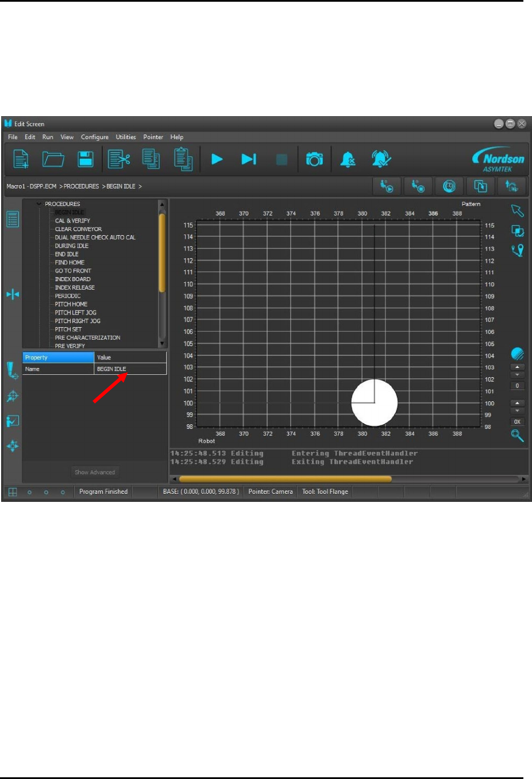The image size is (532, 779).
Task: Click the circular clock icon in breadcrumb bar
Action: [x=449, y=186]
